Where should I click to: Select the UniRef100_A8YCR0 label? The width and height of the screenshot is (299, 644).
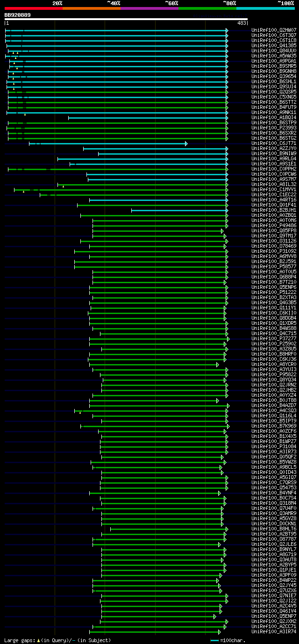pos(274,364)
